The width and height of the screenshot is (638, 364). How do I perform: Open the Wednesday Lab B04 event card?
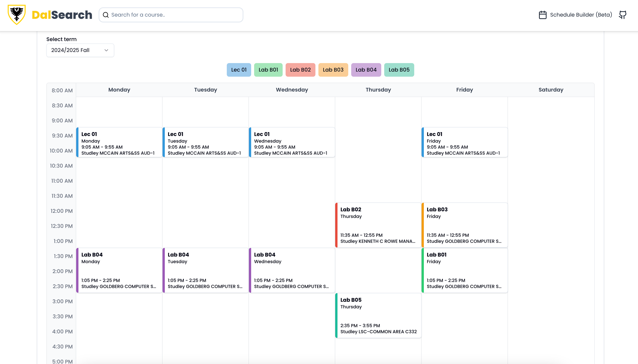coord(292,270)
